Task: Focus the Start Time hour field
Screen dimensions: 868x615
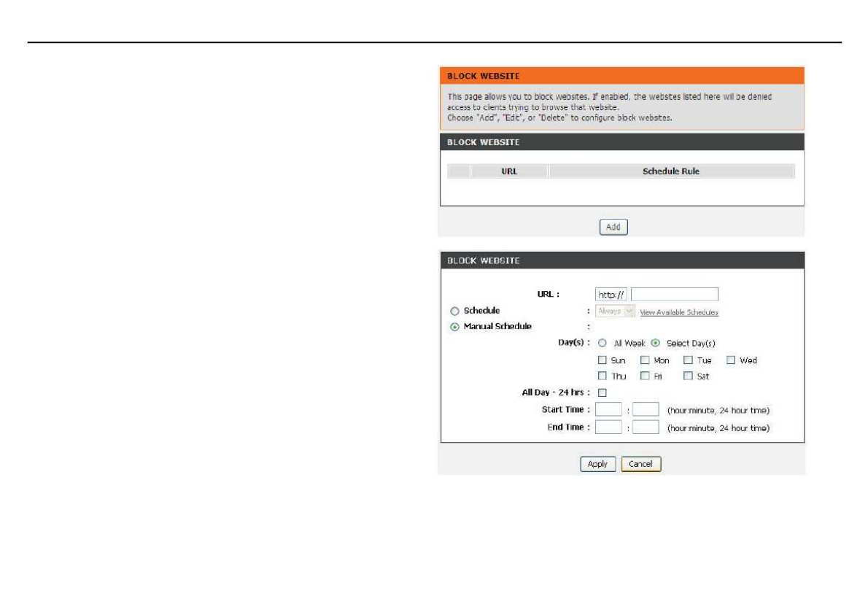Action: point(608,409)
